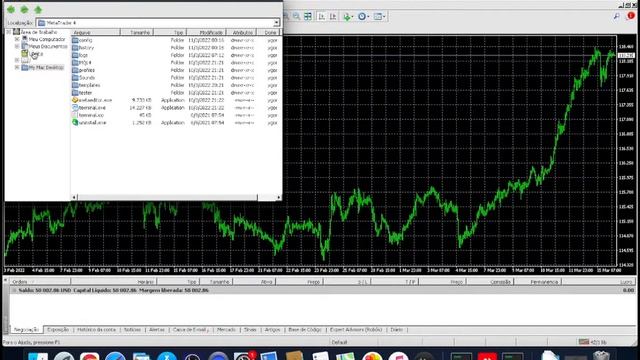640x360 pixels.
Task: Toggle chart shift button
Action: [333, 16]
